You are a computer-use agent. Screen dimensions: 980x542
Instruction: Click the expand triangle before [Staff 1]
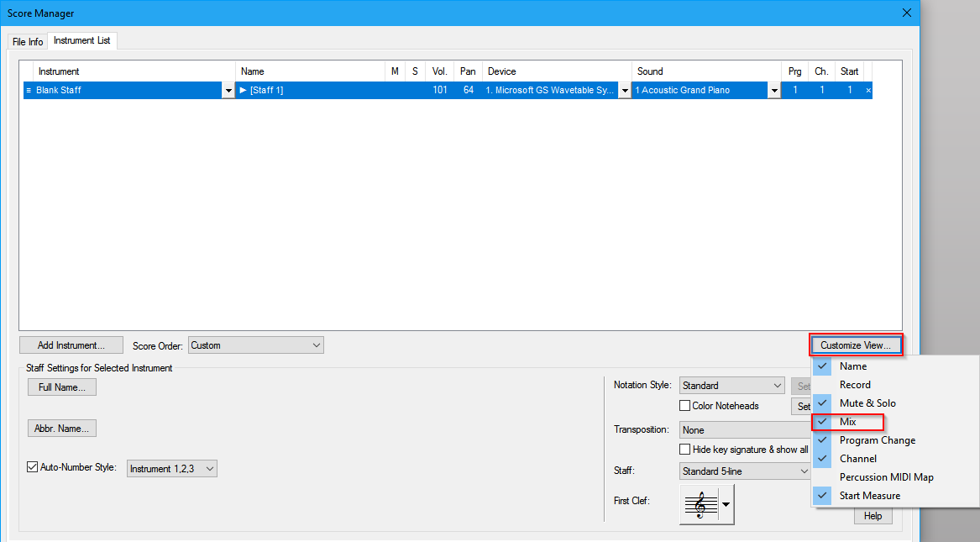[244, 90]
